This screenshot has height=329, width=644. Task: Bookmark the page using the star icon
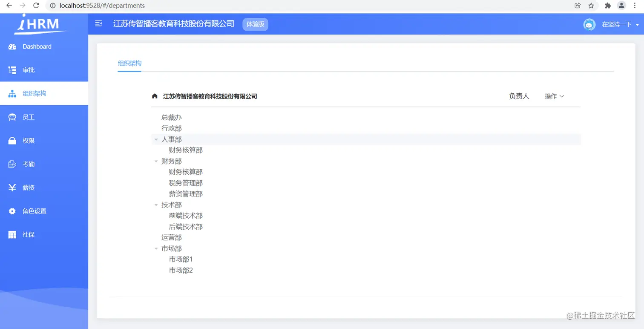pyautogui.click(x=591, y=6)
